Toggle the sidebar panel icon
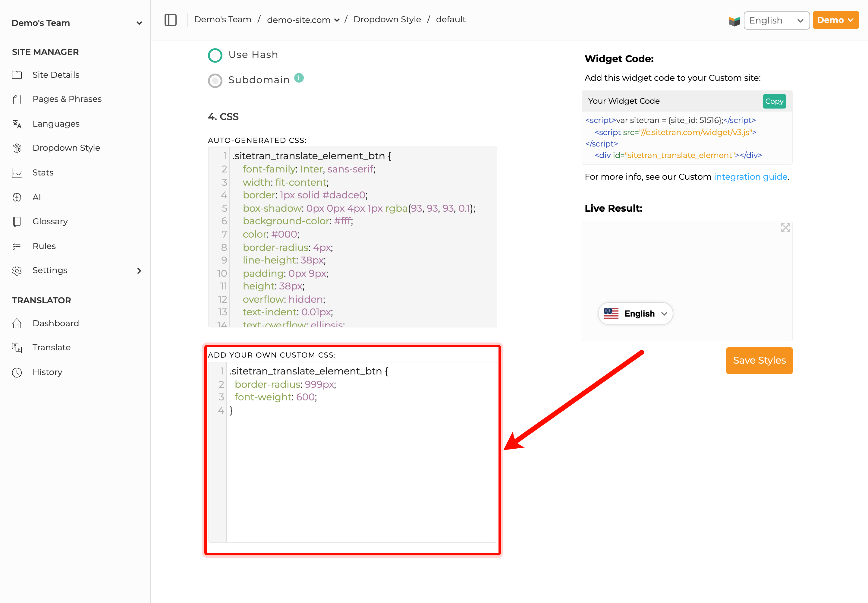868x603 pixels. [x=170, y=20]
